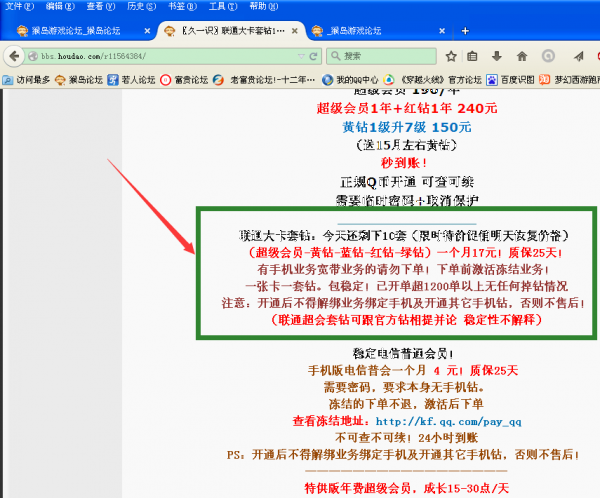Open the 富贵论坛 bookmark
The image size is (600, 498).
click(184, 80)
